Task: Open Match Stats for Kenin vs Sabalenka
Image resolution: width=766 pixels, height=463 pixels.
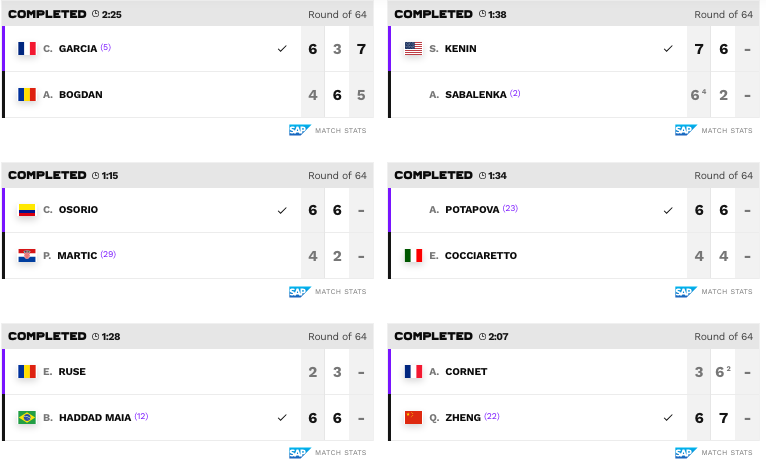Action: point(727,130)
